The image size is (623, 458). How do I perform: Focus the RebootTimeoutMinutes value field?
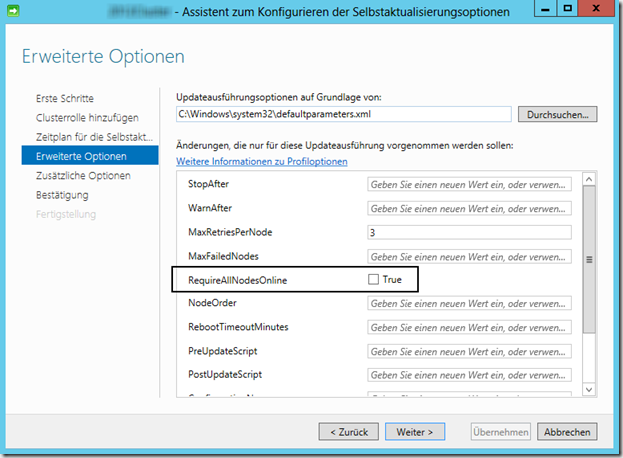(469, 327)
